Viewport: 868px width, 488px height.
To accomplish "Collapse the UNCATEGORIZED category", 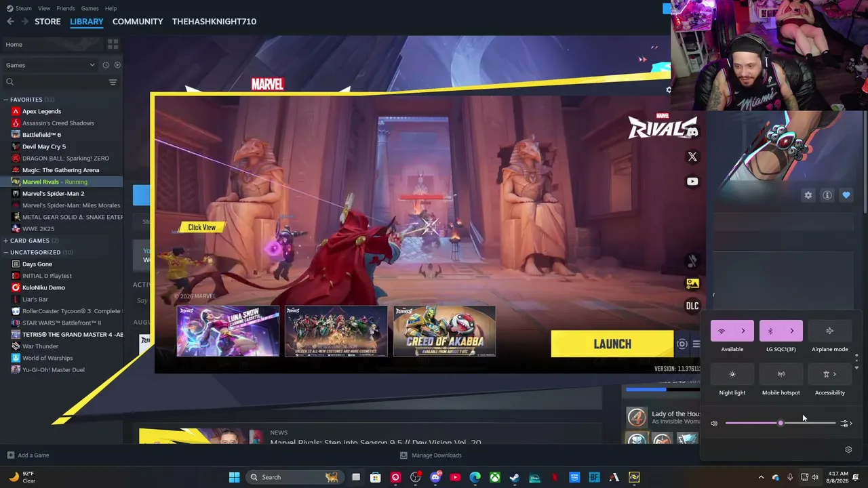I will click(x=5, y=252).
